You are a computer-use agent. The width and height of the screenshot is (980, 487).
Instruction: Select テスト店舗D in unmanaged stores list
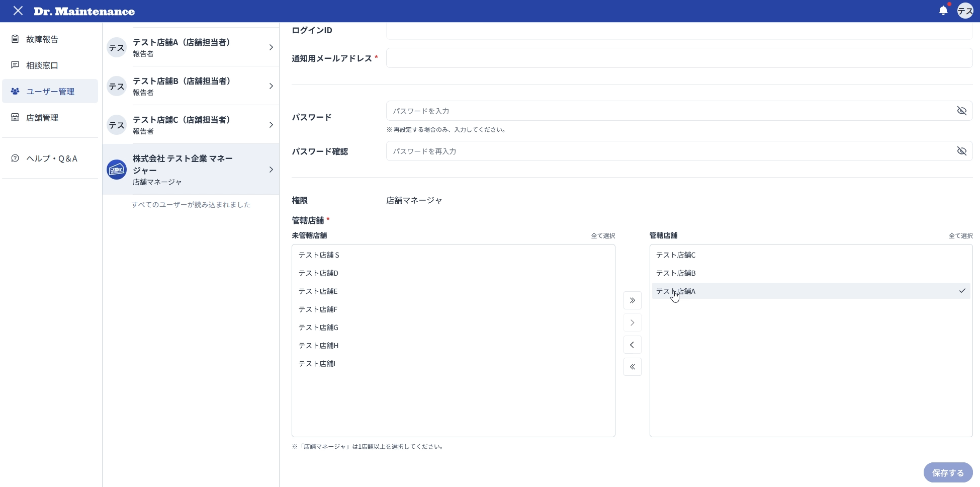(453, 273)
